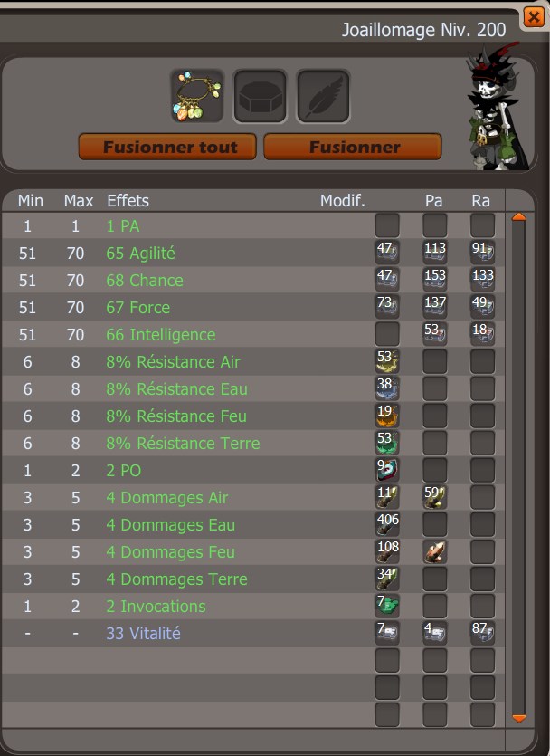Select the Invocations rune showing 7

pyautogui.click(x=387, y=606)
